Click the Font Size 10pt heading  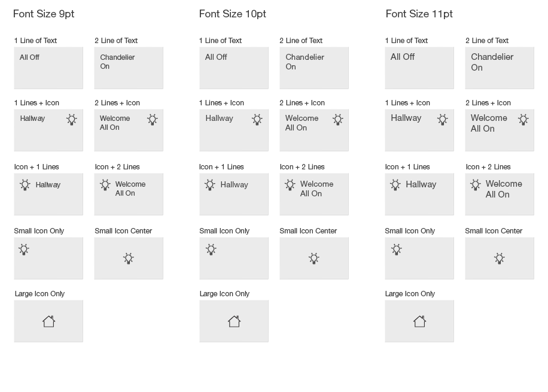[x=233, y=14]
